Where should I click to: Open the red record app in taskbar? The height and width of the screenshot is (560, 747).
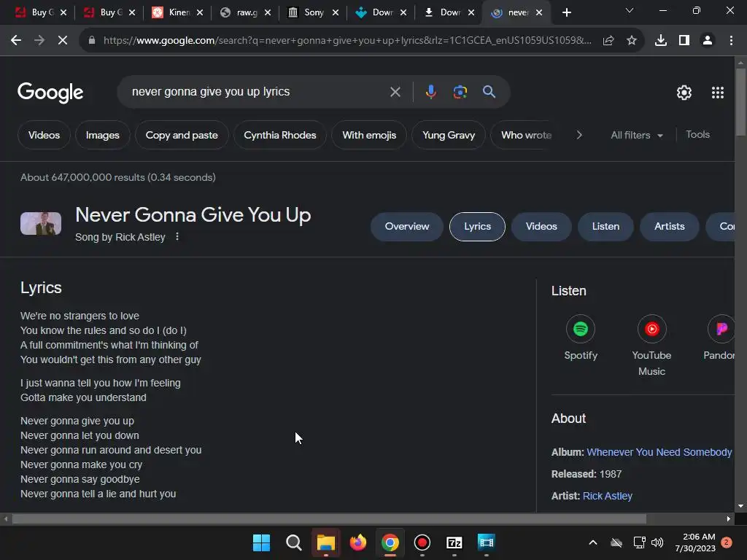click(422, 542)
